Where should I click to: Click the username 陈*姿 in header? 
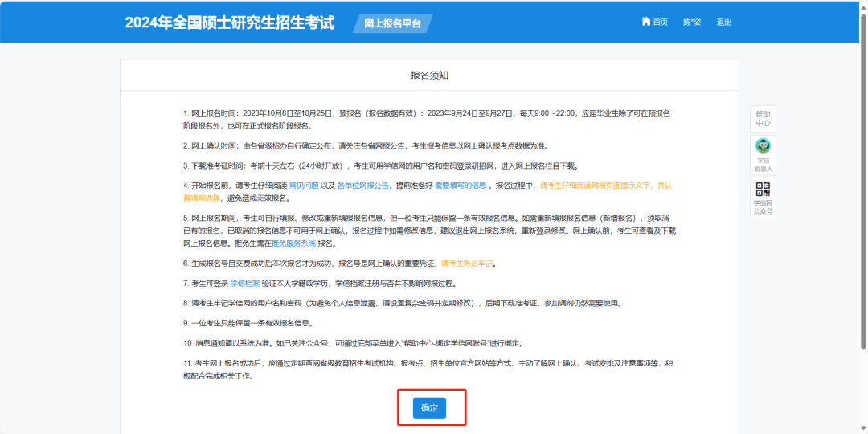point(691,22)
